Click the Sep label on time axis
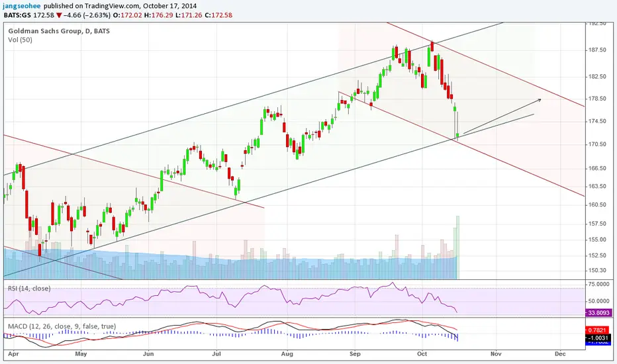Screen dimensions: 617x364 (355, 354)
